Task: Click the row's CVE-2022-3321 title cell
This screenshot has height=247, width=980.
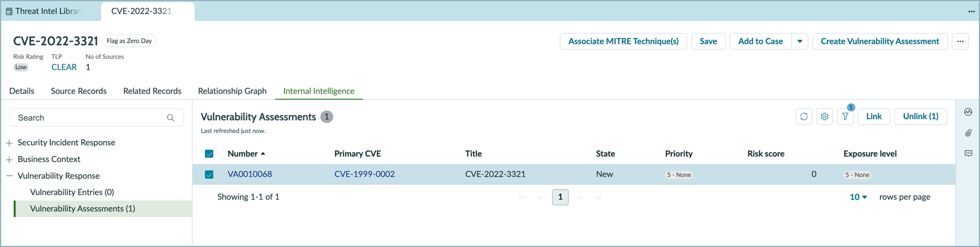Action: pyautogui.click(x=495, y=174)
